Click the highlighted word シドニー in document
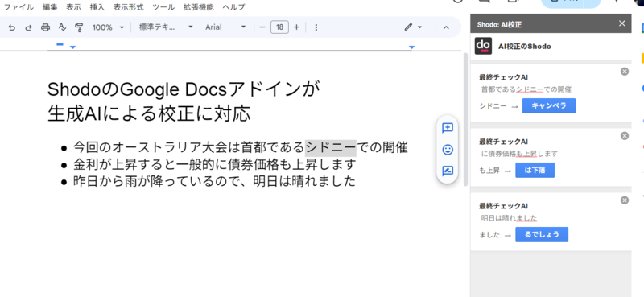This screenshot has width=644, height=297. click(331, 147)
